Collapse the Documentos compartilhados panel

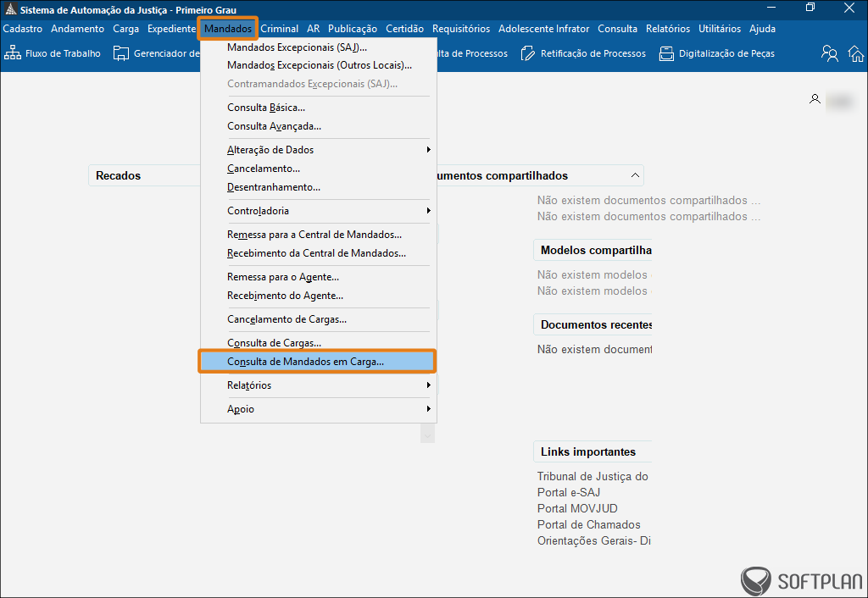point(634,175)
